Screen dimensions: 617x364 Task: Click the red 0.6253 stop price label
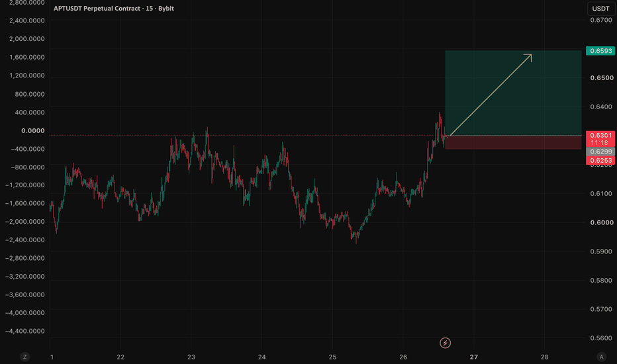click(600, 161)
